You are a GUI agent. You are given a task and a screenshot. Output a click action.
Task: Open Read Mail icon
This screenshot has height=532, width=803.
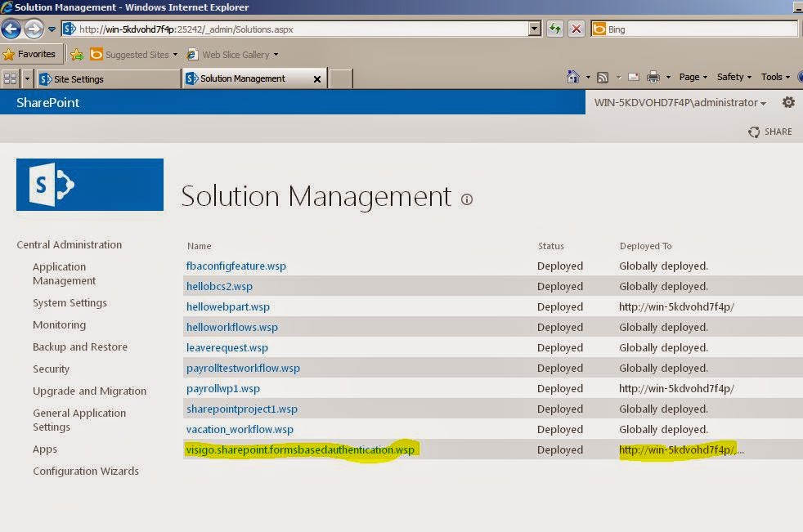pos(633,76)
